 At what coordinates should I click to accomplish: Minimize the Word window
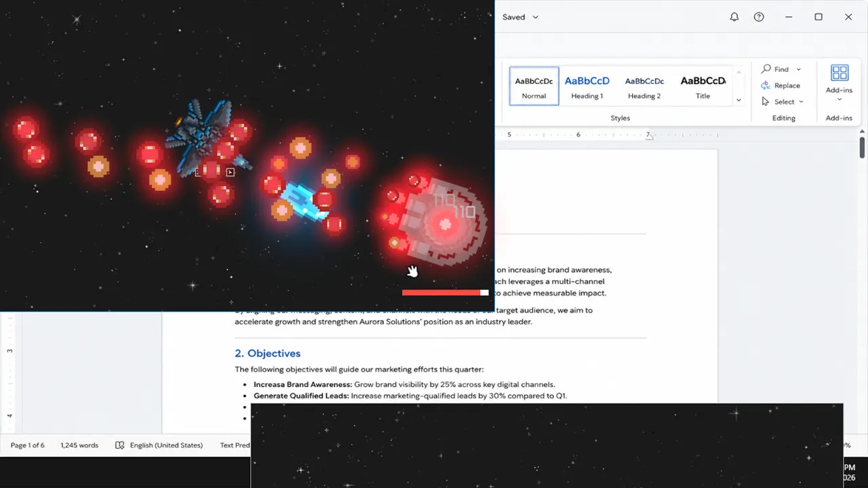click(789, 17)
